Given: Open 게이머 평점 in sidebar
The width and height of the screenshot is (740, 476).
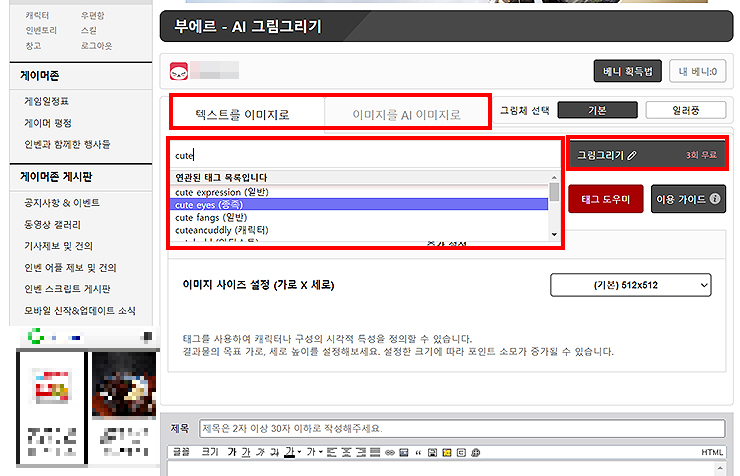Looking at the screenshot, I should click(48, 123).
